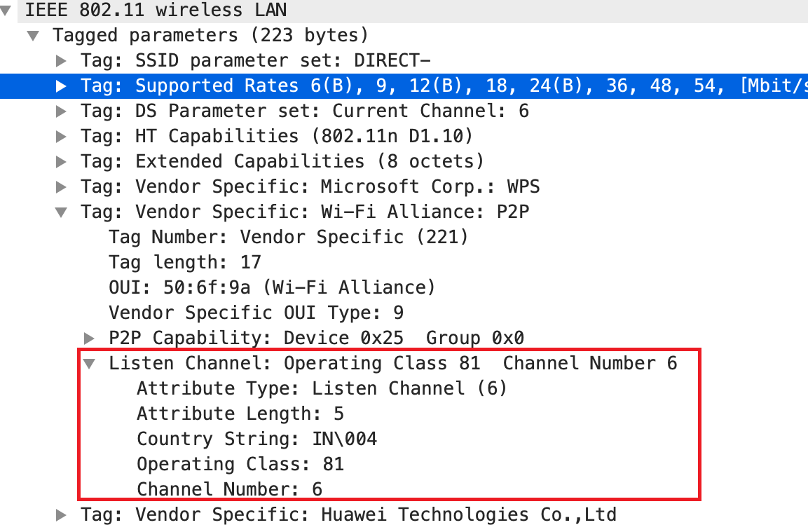This screenshot has height=532, width=808.
Task: Expand the SSID parameter set tag
Action: (62, 60)
